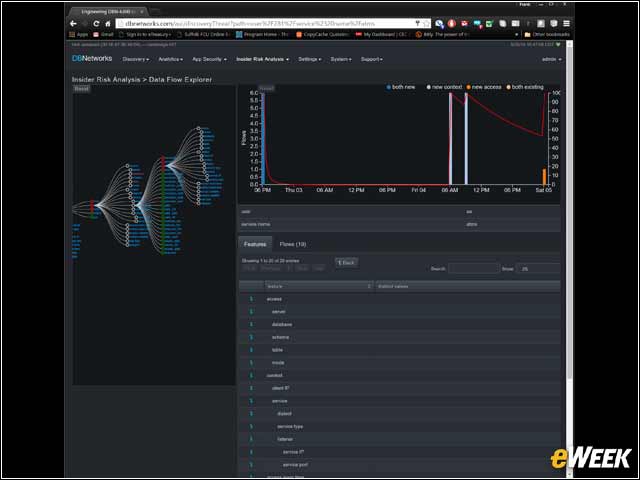The width and height of the screenshot is (640, 480).
Task: Open the Other bookmarks folder
Action: [x=547, y=35]
